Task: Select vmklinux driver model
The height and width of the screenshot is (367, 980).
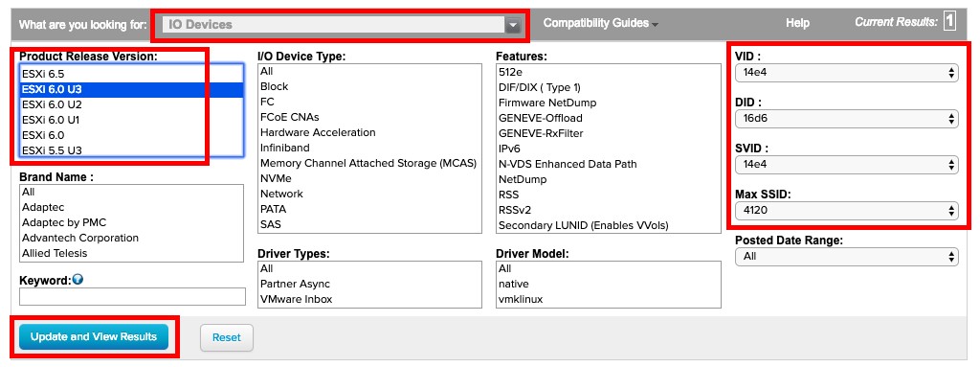Action: tap(608, 299)
